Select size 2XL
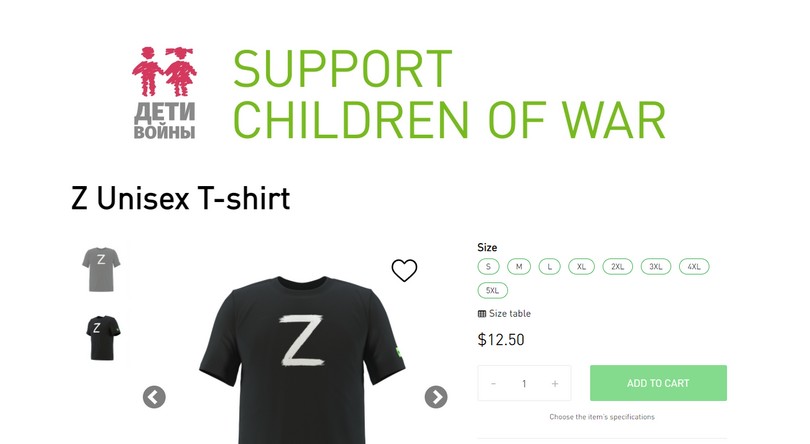The height and width of the screenshot is (444, 810). coord(617,267)
